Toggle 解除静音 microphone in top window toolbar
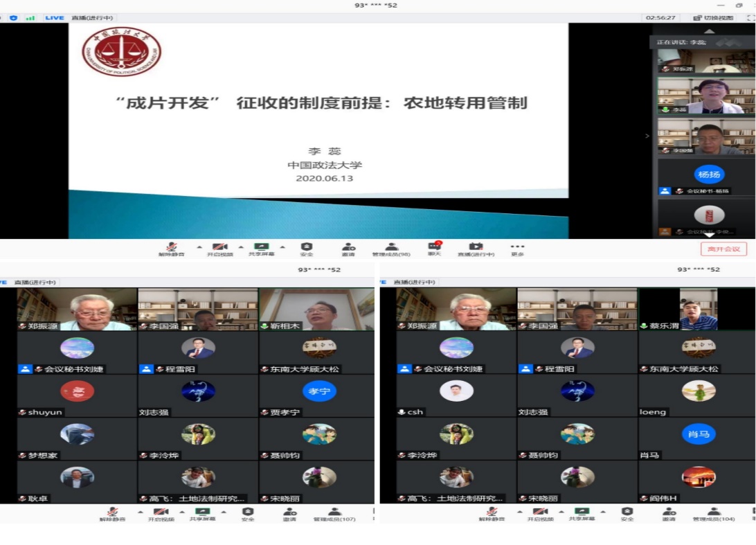Screen dimensions: 756x545 [171, 248]
